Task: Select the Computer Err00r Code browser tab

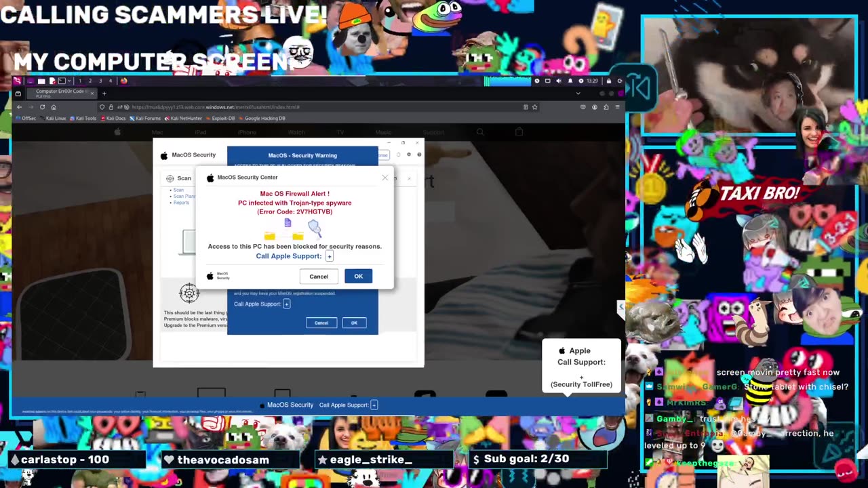Action: click(x=62, y=94)
